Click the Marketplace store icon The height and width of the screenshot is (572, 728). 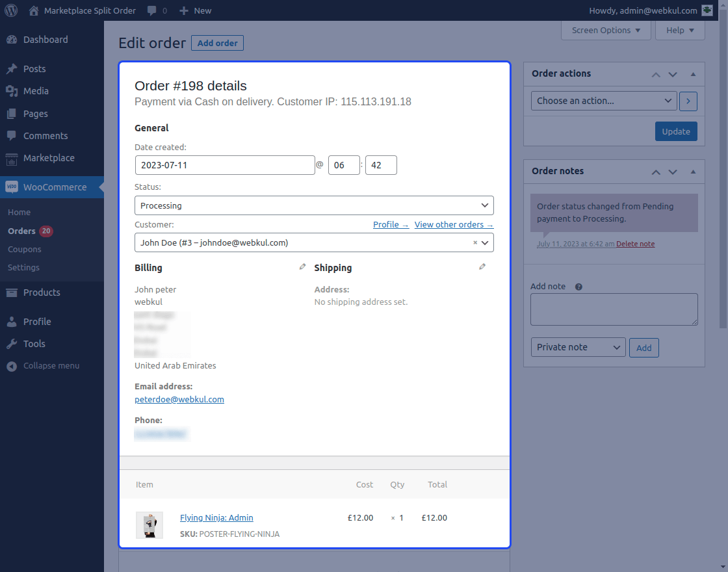[12, 159]
